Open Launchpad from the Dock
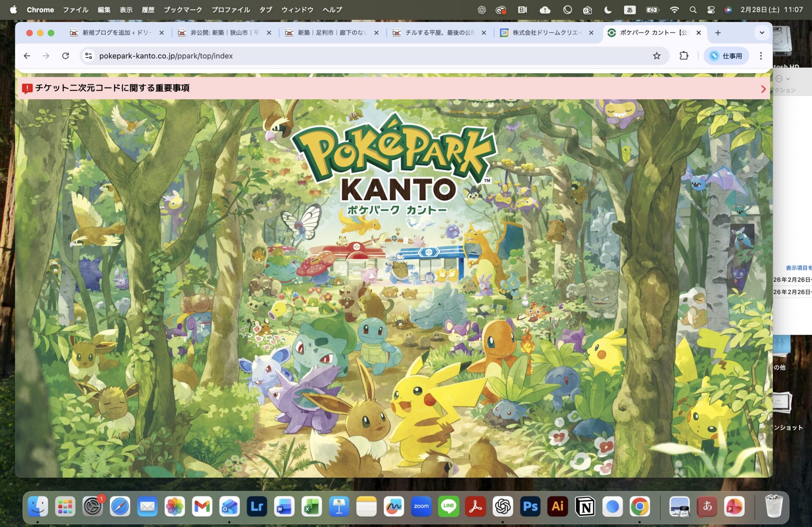The width and height of the screenshot is (812, 527). click(x=65, y=506)
